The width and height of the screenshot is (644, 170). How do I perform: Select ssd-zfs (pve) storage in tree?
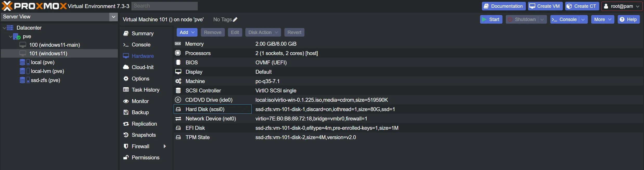[x=59, y=80]
